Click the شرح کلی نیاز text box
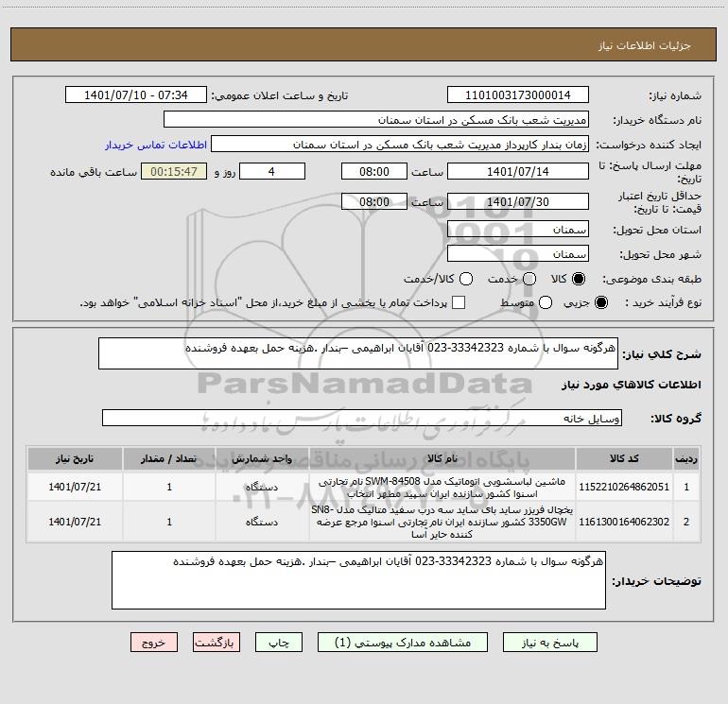 pos(358,353)
